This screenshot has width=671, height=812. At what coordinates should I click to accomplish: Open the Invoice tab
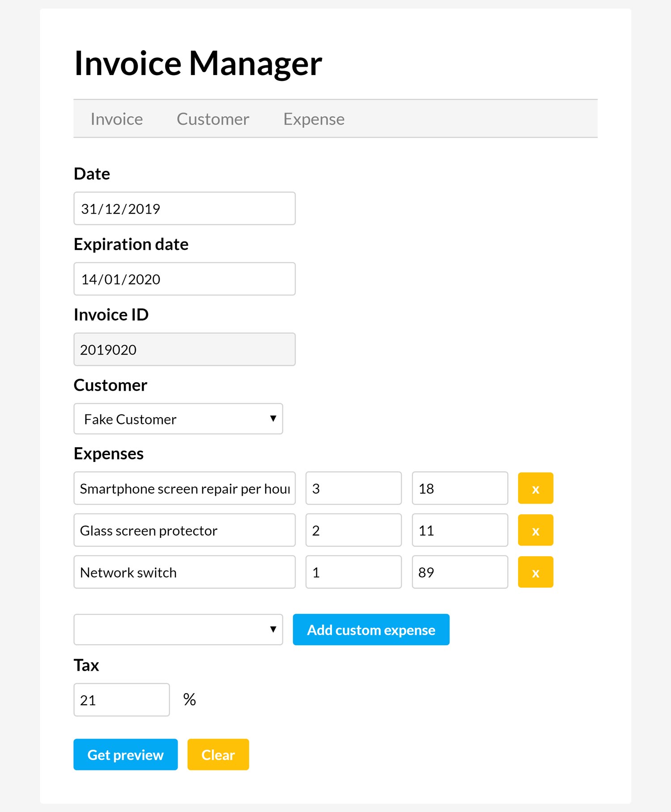(117, 119)
